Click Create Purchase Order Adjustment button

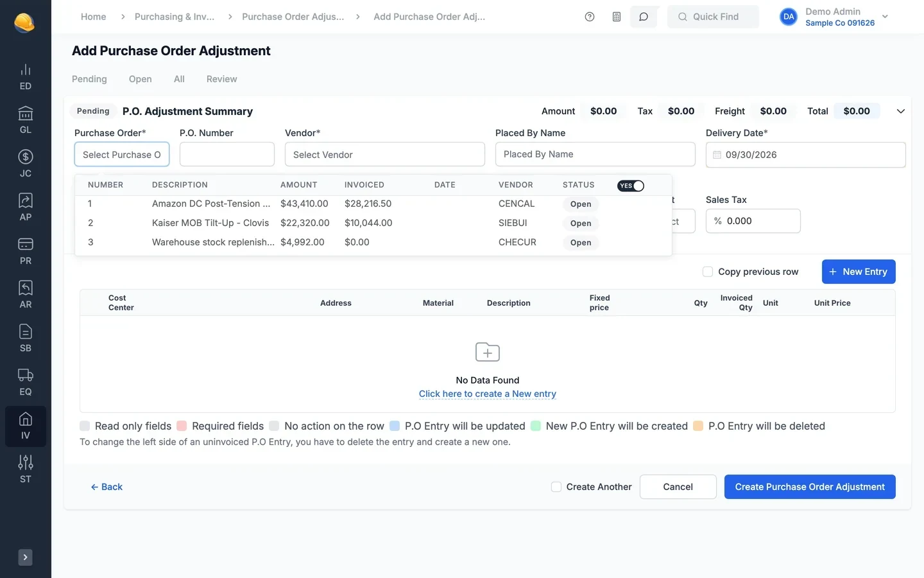pos(810,487)
